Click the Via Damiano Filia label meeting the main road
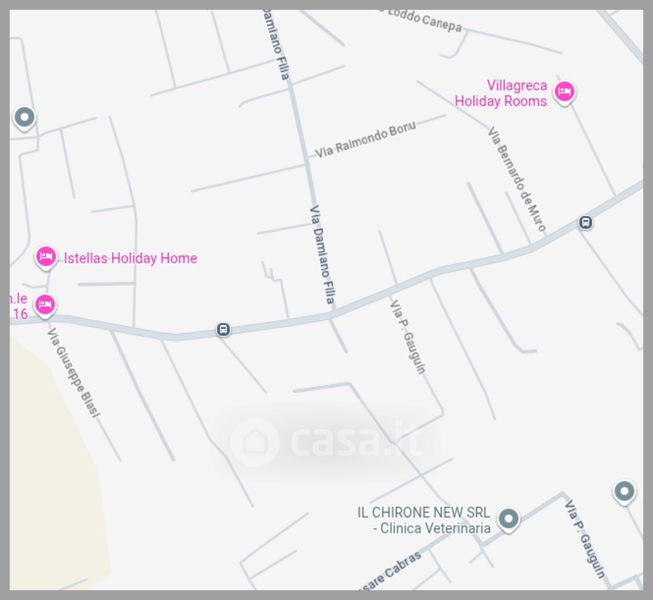653x600 pixels. 323,254
